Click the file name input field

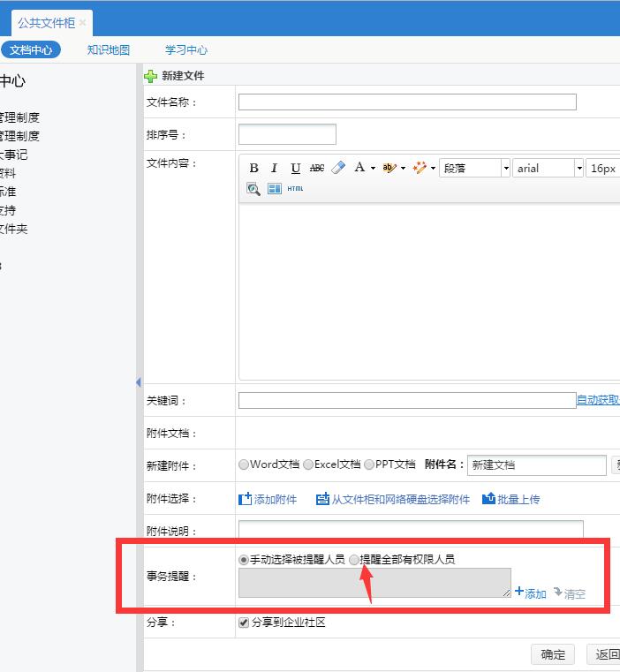[x=407, y=102]
